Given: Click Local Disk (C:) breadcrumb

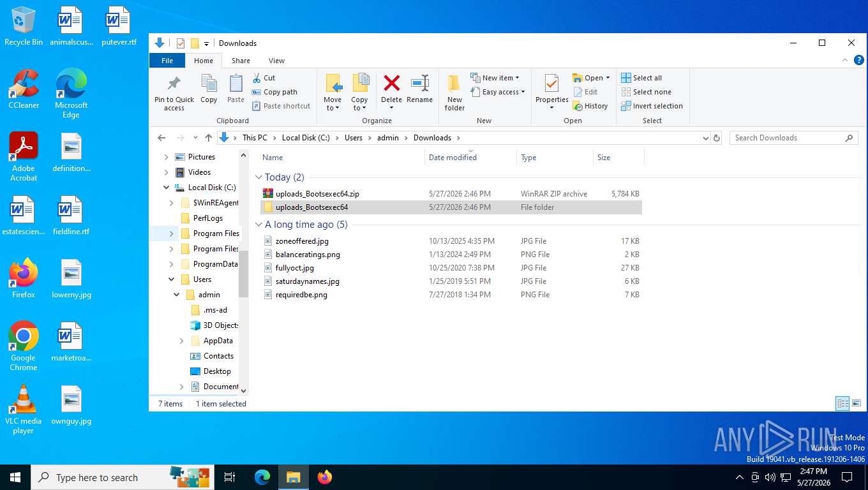Looking at the screenshot, I should [x=306, y=138].
